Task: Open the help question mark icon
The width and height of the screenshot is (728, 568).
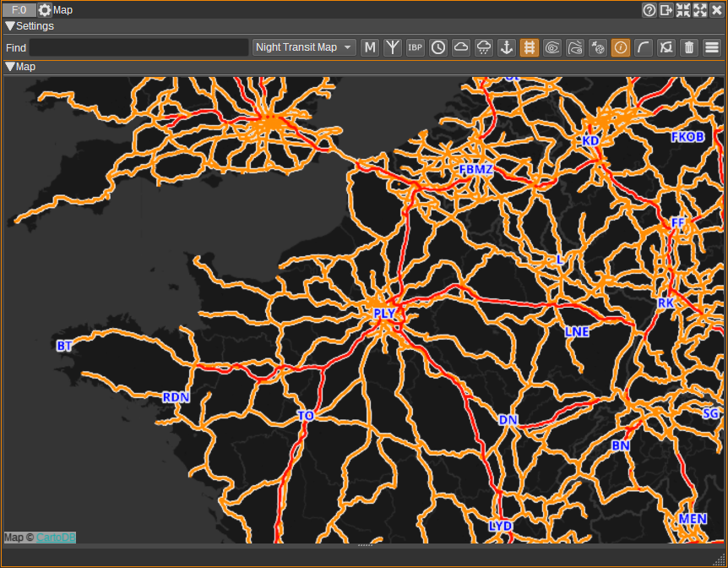Action: click(x=649, y=10)
